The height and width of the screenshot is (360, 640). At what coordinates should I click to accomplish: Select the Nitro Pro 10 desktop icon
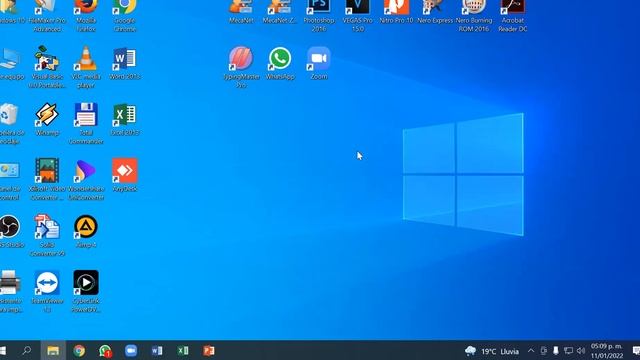click(396, 11)
